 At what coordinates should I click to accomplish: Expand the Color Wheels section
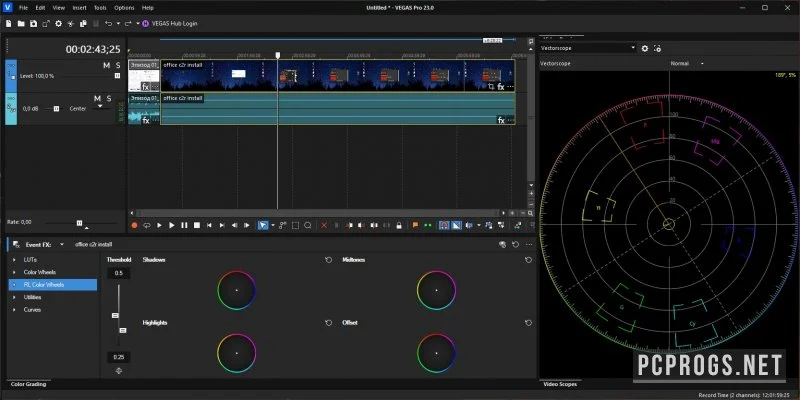(14, 272)
